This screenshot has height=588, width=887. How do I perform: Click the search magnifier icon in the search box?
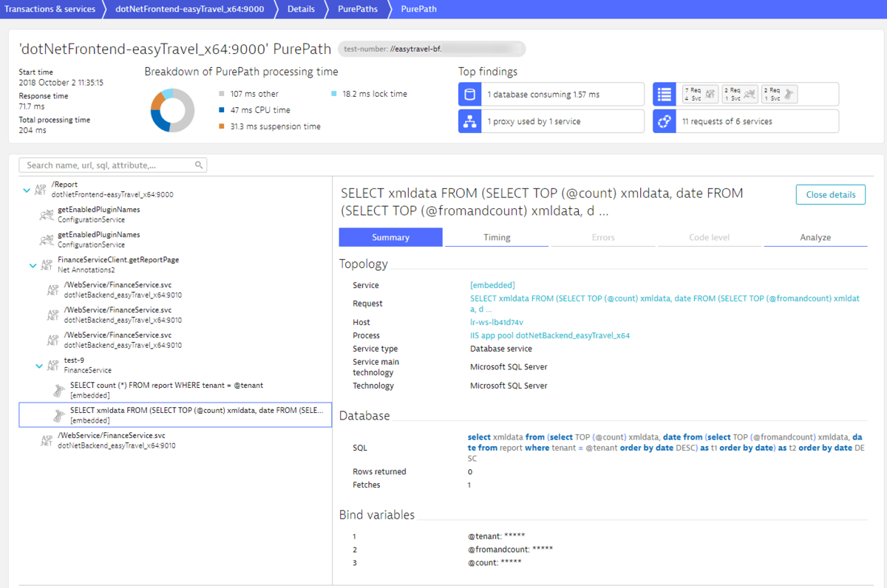198,165
